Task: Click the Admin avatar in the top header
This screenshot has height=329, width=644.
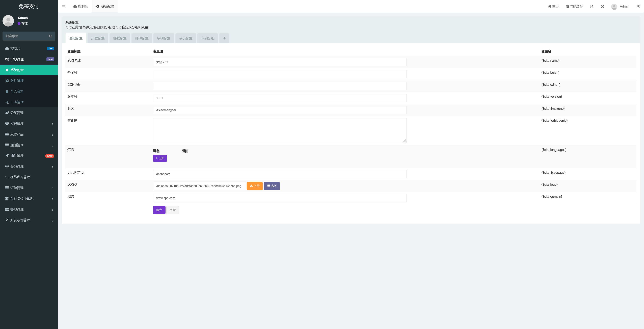Action: pyautogui.click(x=614, y=7)
